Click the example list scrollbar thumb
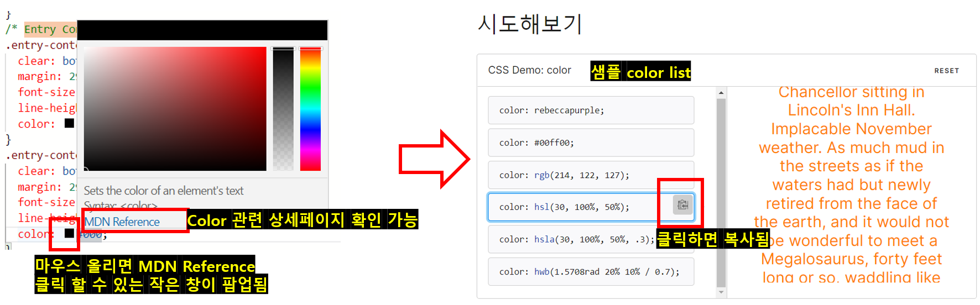 pyautogui.click(x=721, y=193)
